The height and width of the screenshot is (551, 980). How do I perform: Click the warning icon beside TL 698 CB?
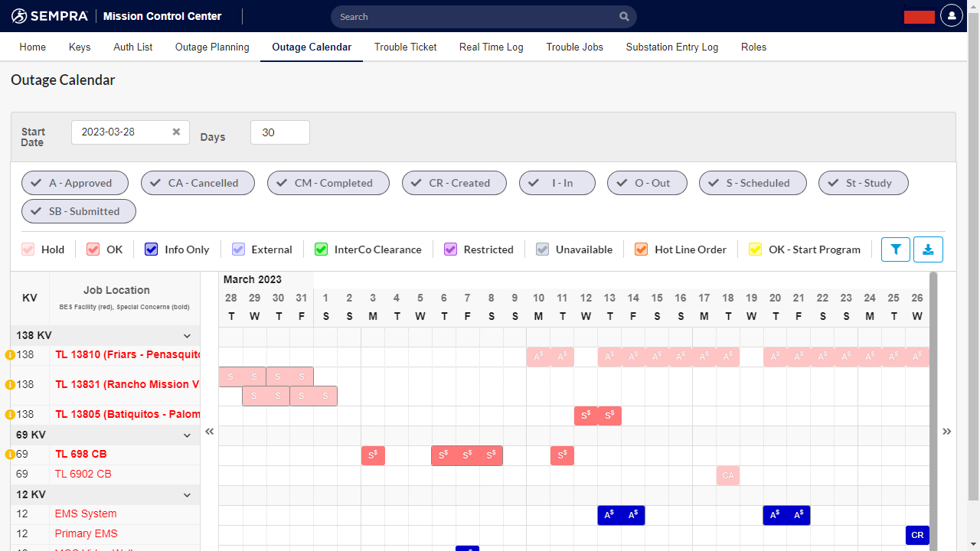(10, 453)
